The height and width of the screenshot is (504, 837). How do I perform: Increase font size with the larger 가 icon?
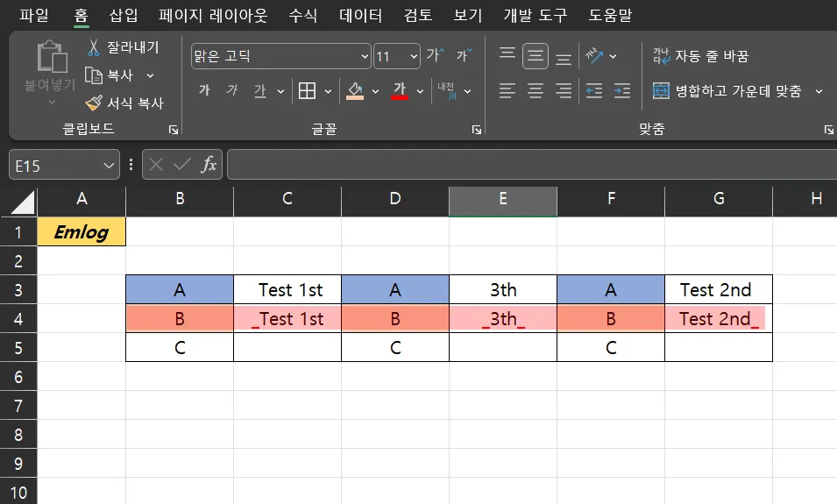click(435, 55)
